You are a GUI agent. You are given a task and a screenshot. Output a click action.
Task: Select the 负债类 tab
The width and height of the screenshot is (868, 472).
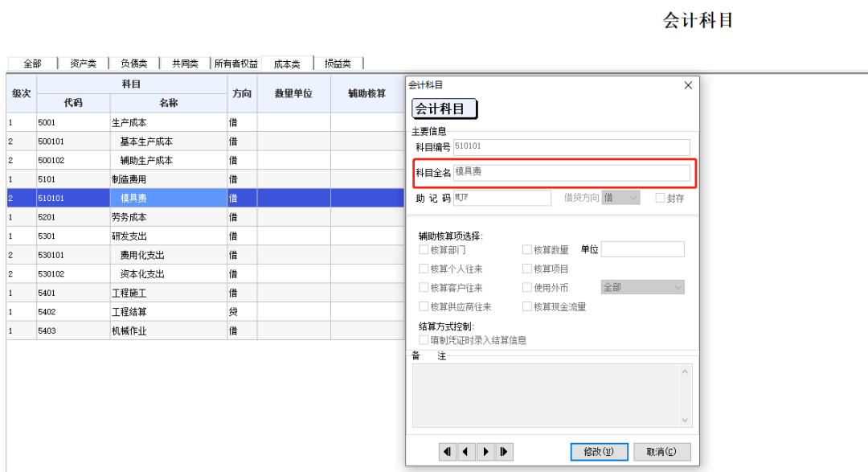point(134,64)
